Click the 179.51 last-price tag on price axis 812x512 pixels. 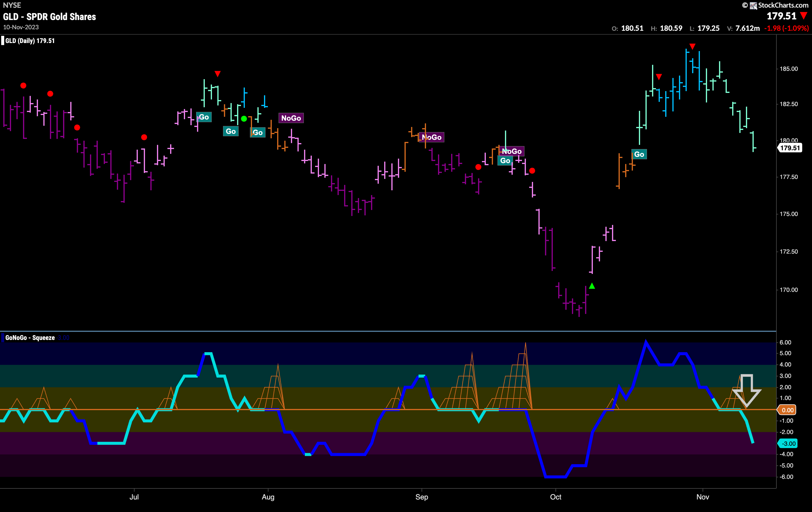click(x=790, y=148)
